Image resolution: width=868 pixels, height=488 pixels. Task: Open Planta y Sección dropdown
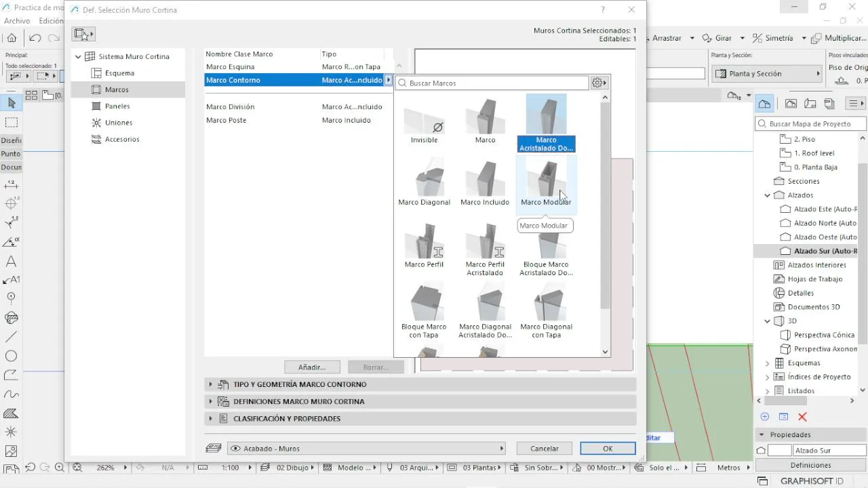767,73
